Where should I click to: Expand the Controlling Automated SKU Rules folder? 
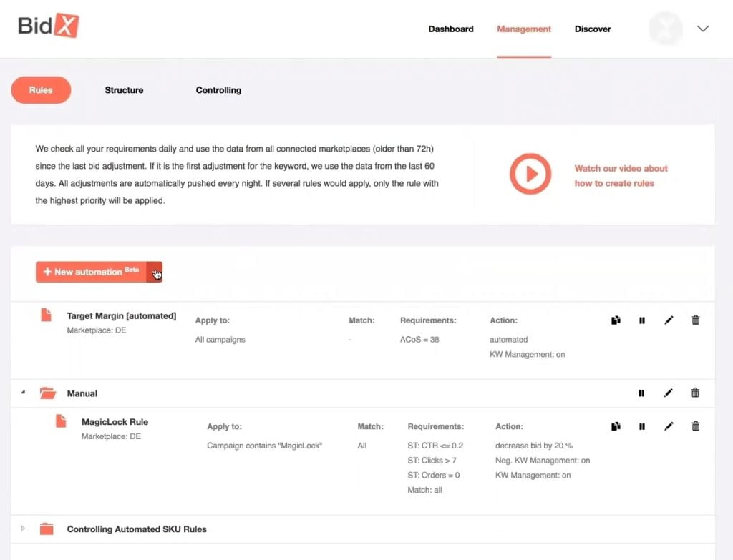pyautogui.click(x=23, y=529)
